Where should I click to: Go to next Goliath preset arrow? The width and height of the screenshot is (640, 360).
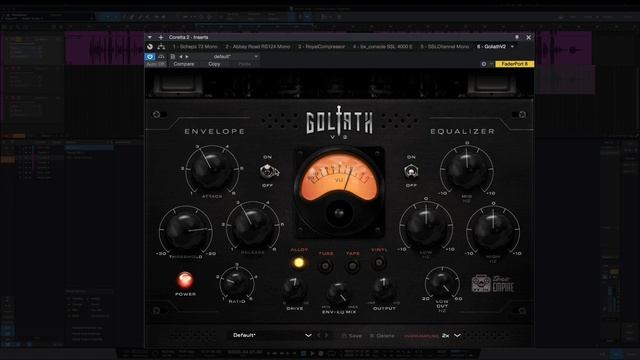327,336
